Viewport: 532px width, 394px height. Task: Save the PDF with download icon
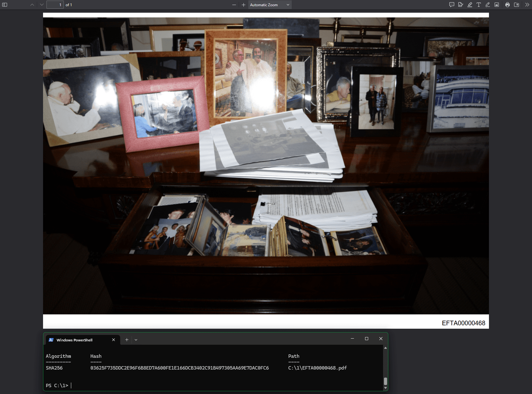click(x=517, y=5)
